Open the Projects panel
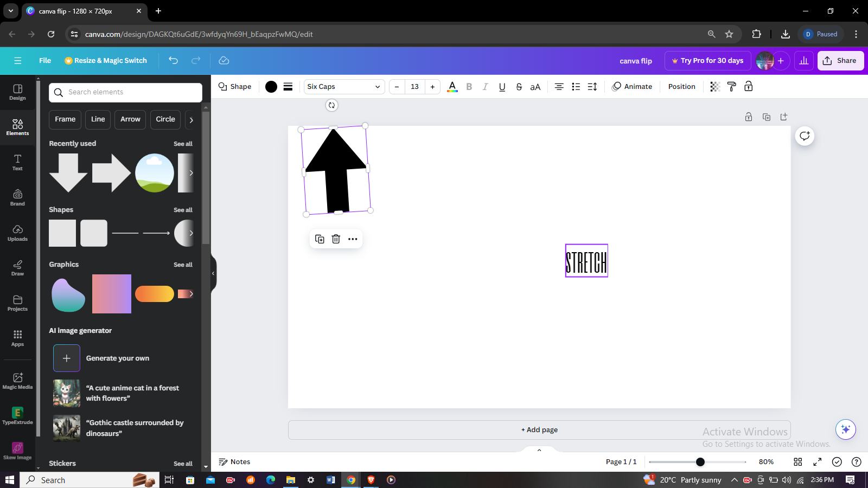The height and width of the screenshot is (488, 868). click(17, 303)
